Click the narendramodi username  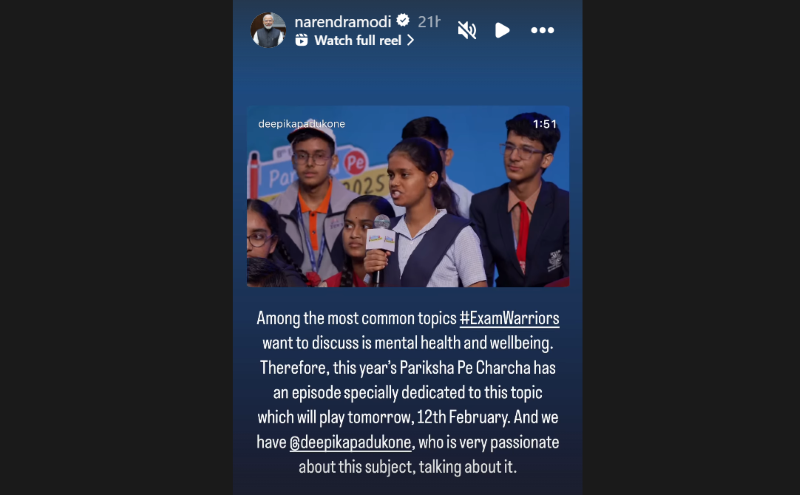(343, 21)
